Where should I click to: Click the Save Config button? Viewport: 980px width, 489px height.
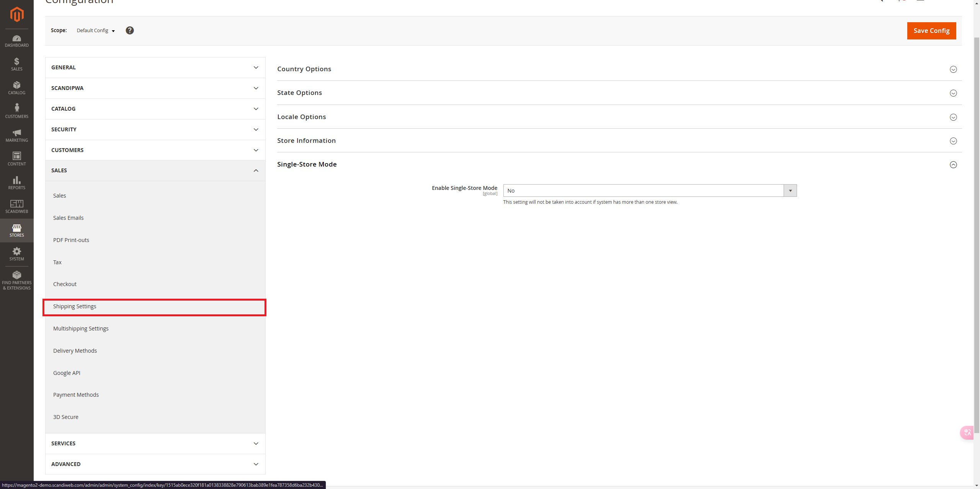click(931, 31)
